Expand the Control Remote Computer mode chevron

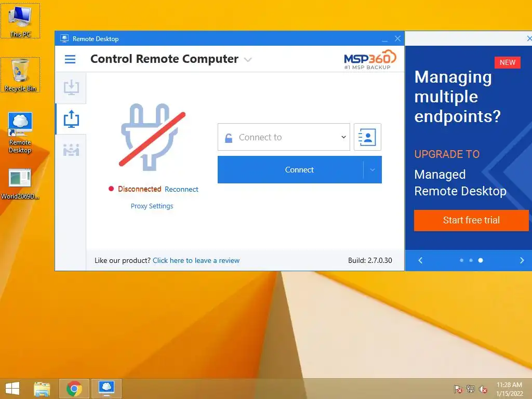click(248, 60)
